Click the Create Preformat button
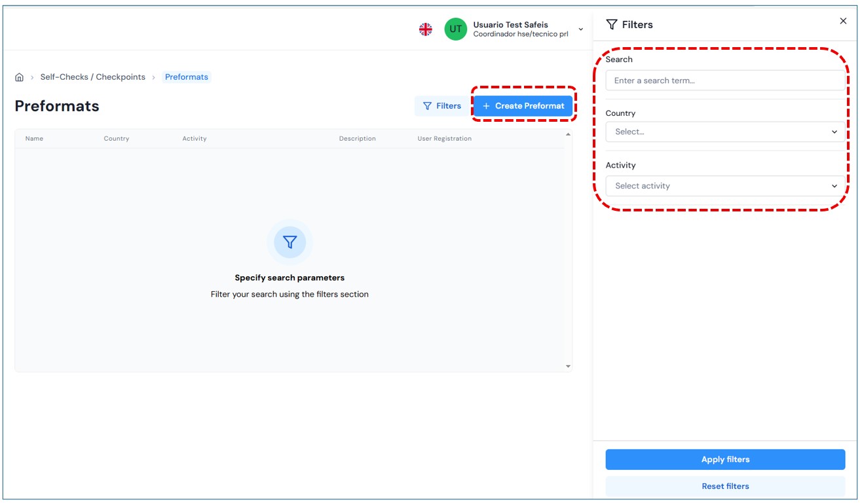Viewport: 862px width, 504px height. pos(523,106)
